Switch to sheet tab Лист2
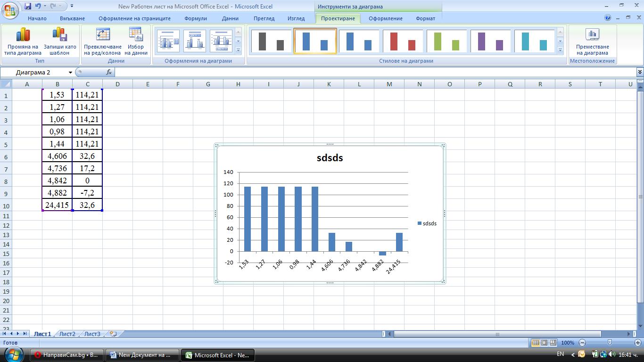 tap(67, 334)
